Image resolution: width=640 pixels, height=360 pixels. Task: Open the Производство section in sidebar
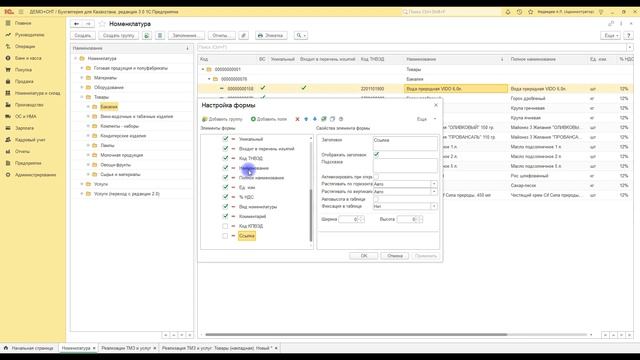click(29, 105)
